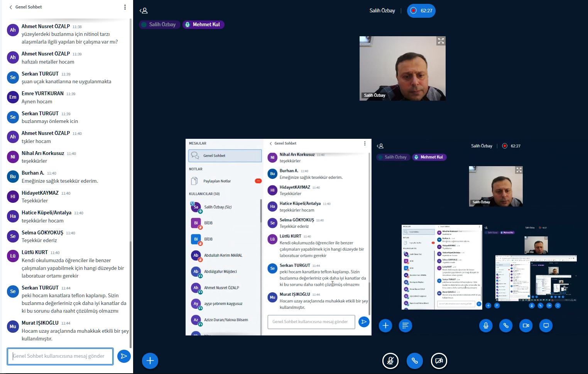Viewport: 588px width, 374px height.
Task: Send the chat message with arrow button
Action: click(124, 356)
